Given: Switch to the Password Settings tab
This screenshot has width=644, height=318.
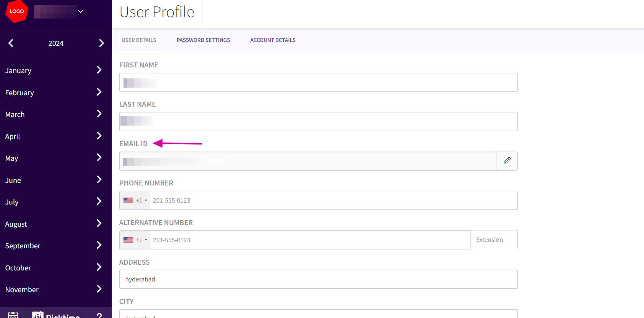Looking at the screenshot, I should 203,40.
